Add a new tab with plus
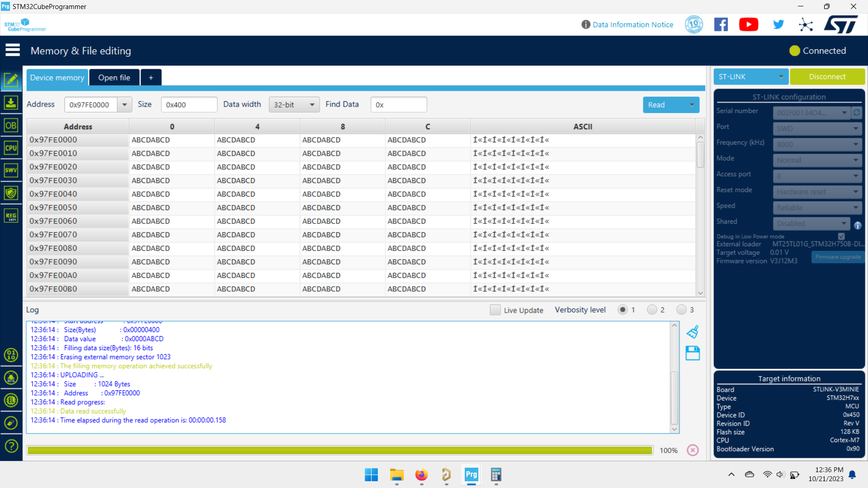This screenshot has height=488, width=868. (151, 78)
